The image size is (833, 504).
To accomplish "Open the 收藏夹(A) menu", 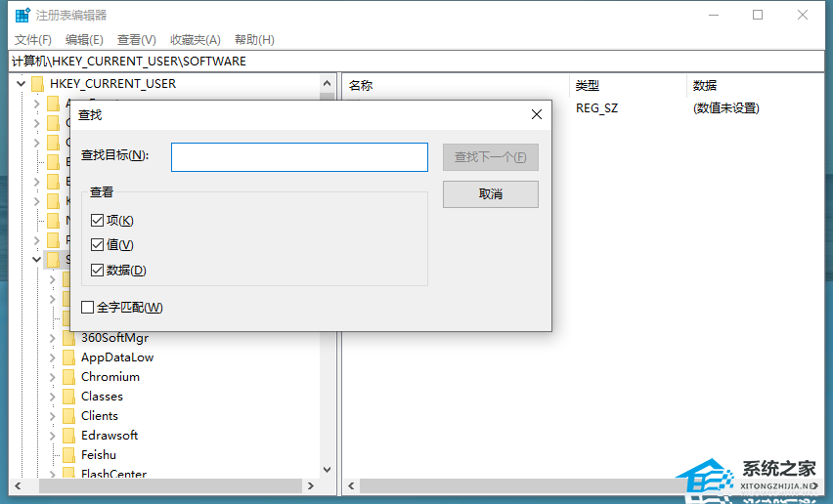I will (x=195, y=40).
